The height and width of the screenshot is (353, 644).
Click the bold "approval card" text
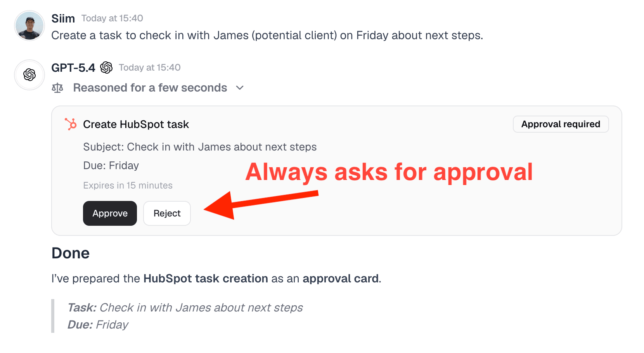(340, 279)
